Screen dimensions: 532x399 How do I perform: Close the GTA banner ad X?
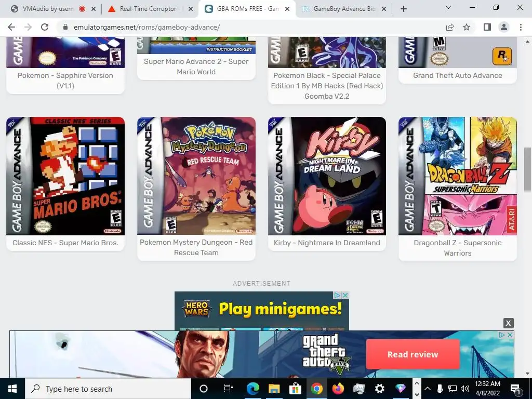tap(510, 335)
